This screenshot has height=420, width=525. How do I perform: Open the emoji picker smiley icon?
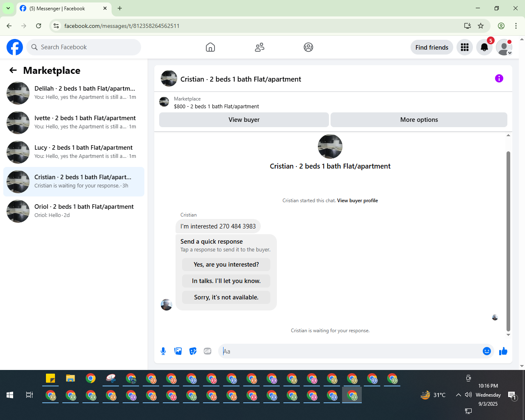click(x=487, y=351)
